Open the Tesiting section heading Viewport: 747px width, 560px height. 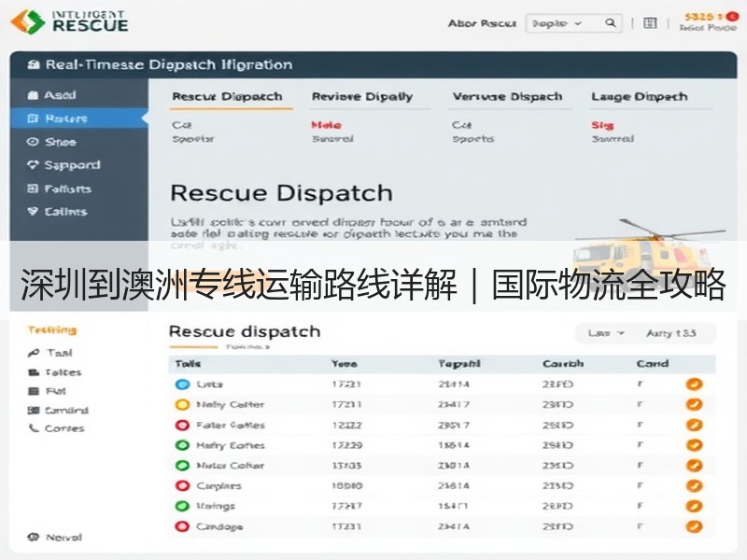pos(52,330)
